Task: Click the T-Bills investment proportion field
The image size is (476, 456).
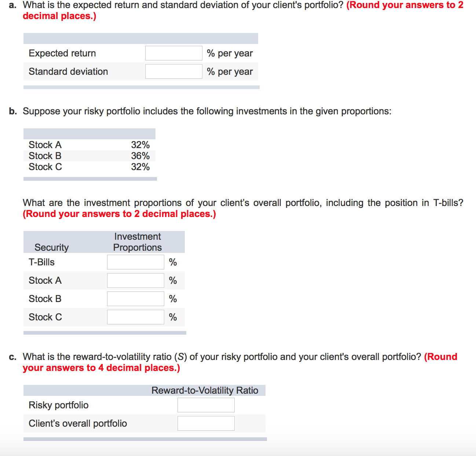Action: [135, 262]
